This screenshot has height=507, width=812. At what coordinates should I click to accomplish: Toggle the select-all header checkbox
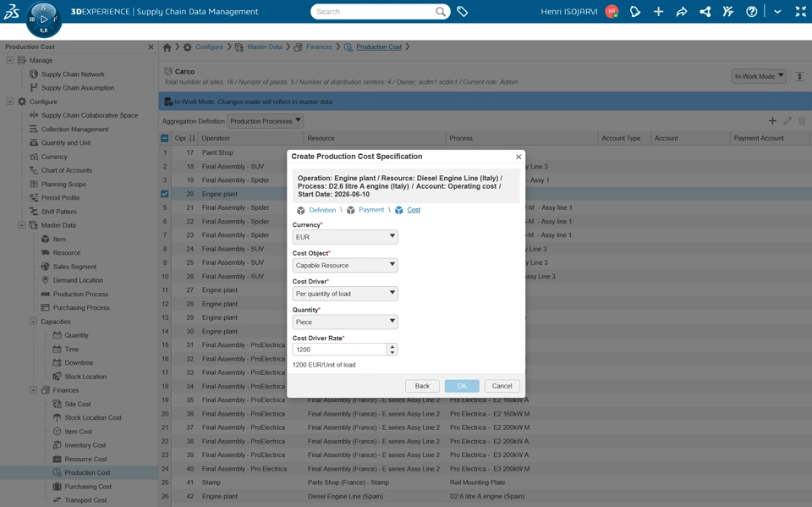pyautogui.click(x=165, y=138)
